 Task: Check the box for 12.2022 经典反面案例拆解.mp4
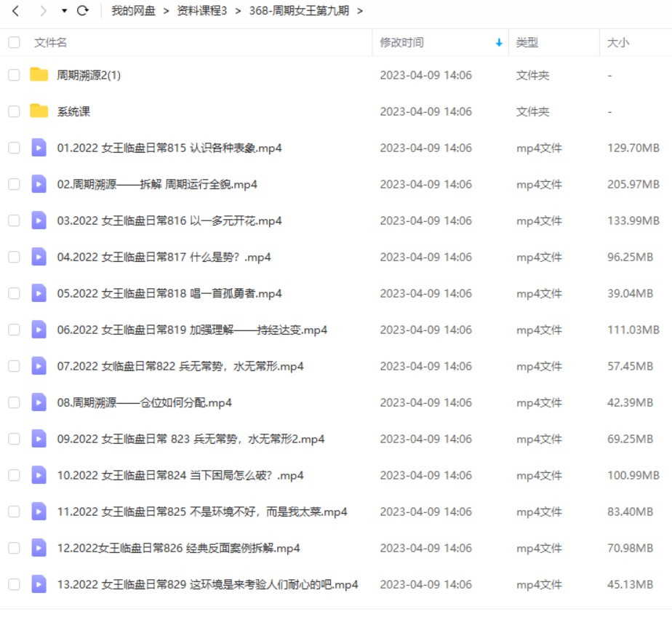pos(14,548)
